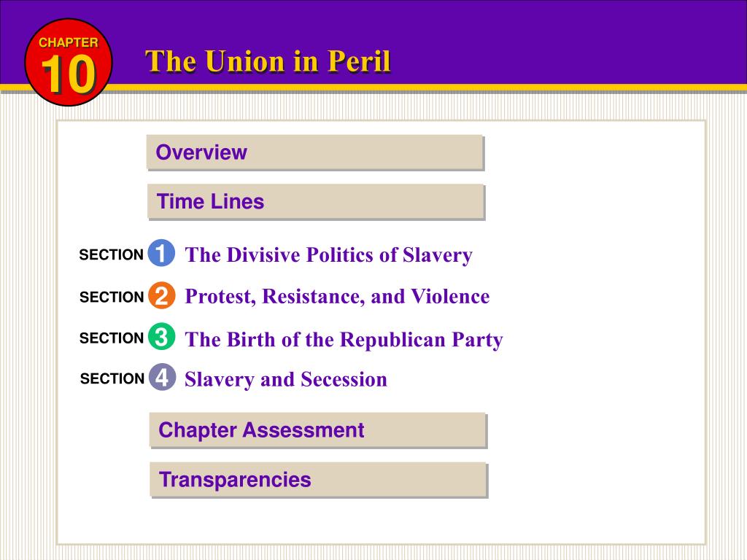Click the blue Section 1 number icon
The width and height of the screenshot is (747, 560).
(161, 253)
